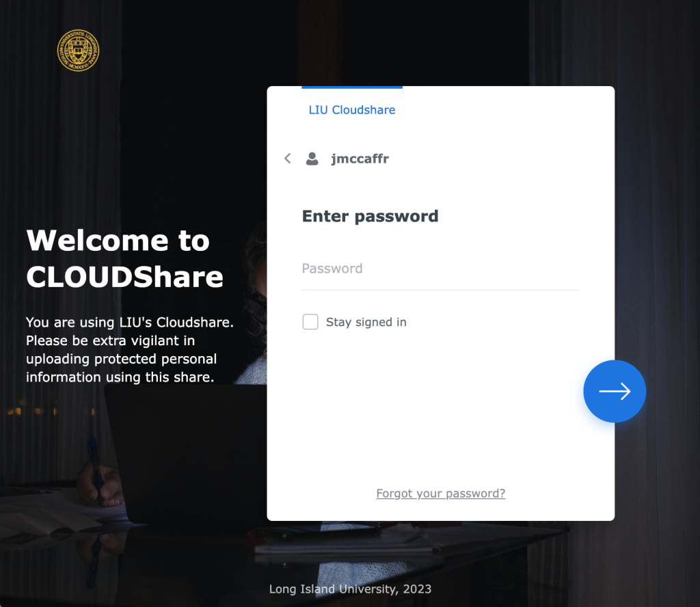Click the blue indicator bar above LIU Cloudshare
This screenshot has width=700, height=607.
point(352,87)
